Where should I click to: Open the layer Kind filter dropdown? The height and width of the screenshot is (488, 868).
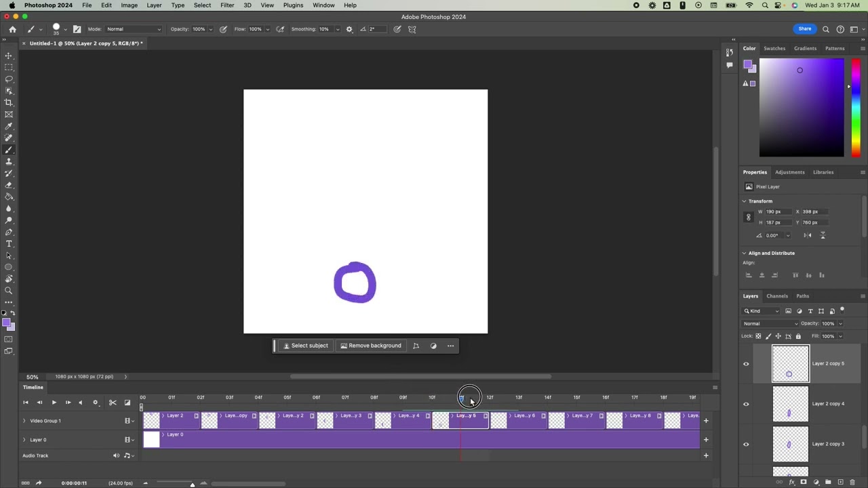click(x=762, y=311)
